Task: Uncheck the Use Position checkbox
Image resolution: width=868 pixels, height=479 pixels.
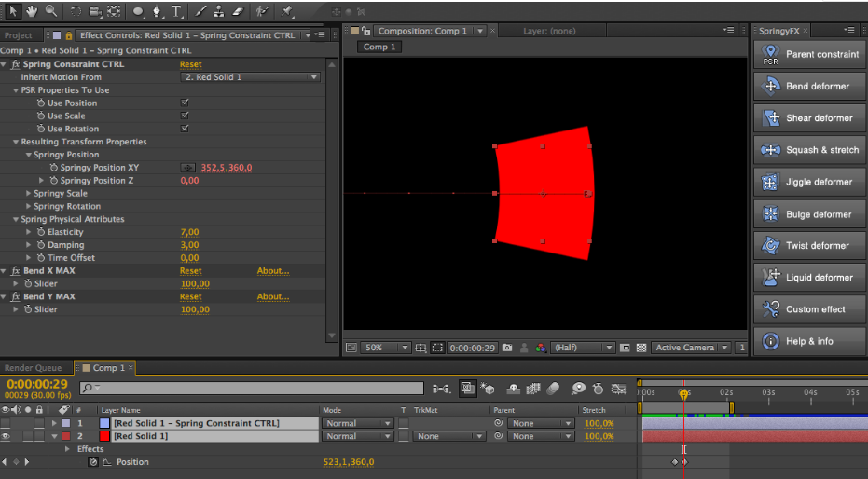Action: coord(185,103)
